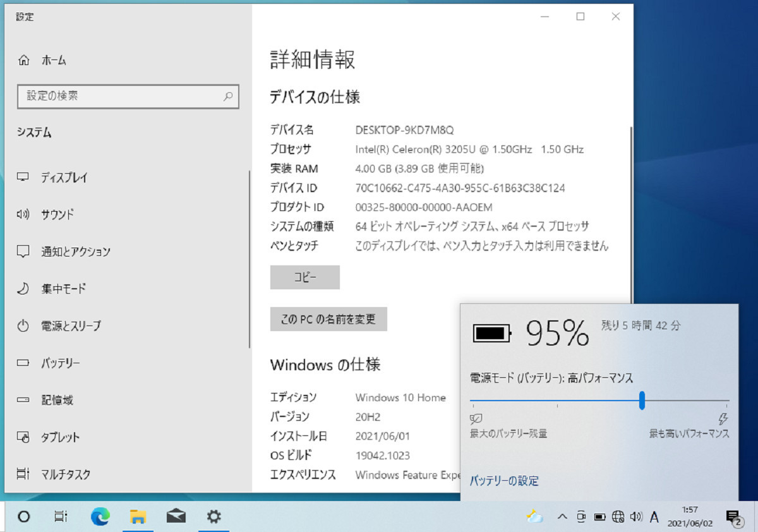Focus the 設定の検索 input field

pos(128,96)
